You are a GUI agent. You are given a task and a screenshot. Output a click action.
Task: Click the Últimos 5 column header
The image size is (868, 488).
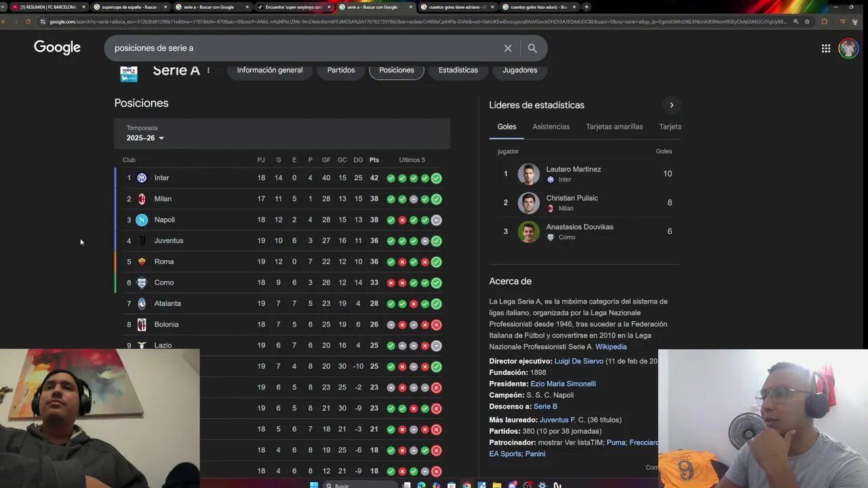412,160
